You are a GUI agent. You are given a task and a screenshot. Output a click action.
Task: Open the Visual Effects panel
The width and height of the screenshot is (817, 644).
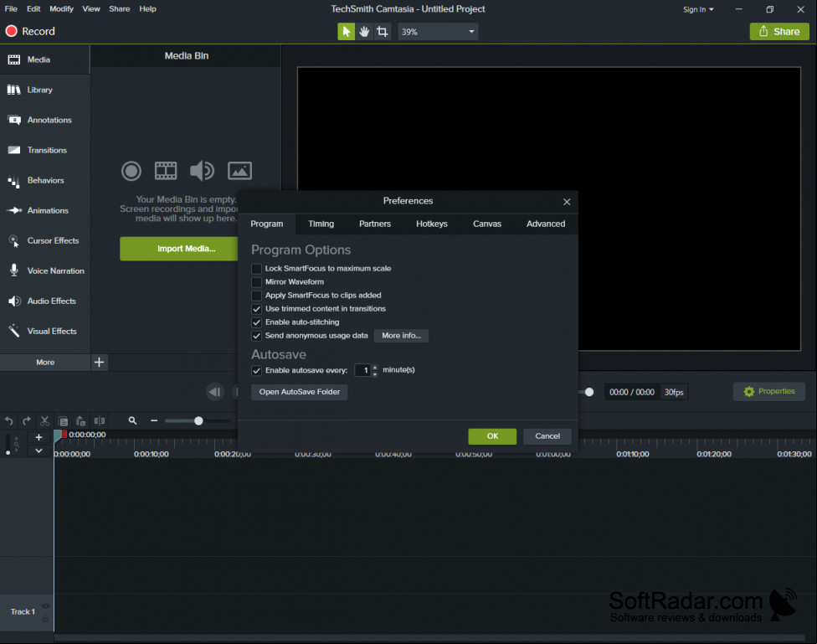[x=45, y=332]
